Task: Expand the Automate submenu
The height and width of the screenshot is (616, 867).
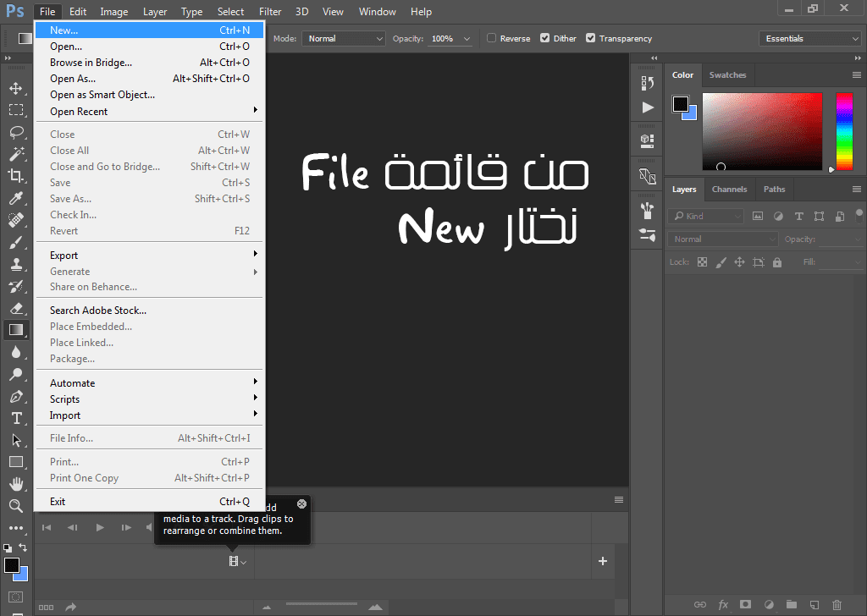Action: click(x=150, y=382)
